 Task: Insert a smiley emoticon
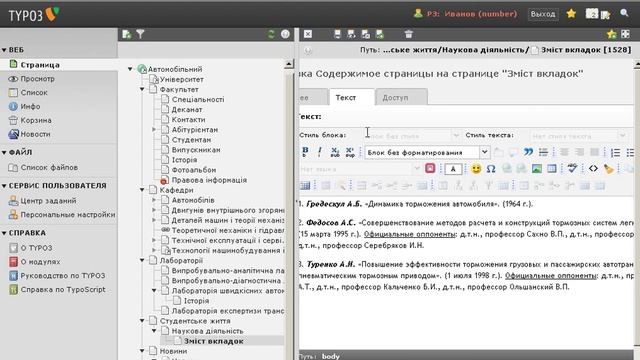(x=476, y=169)
